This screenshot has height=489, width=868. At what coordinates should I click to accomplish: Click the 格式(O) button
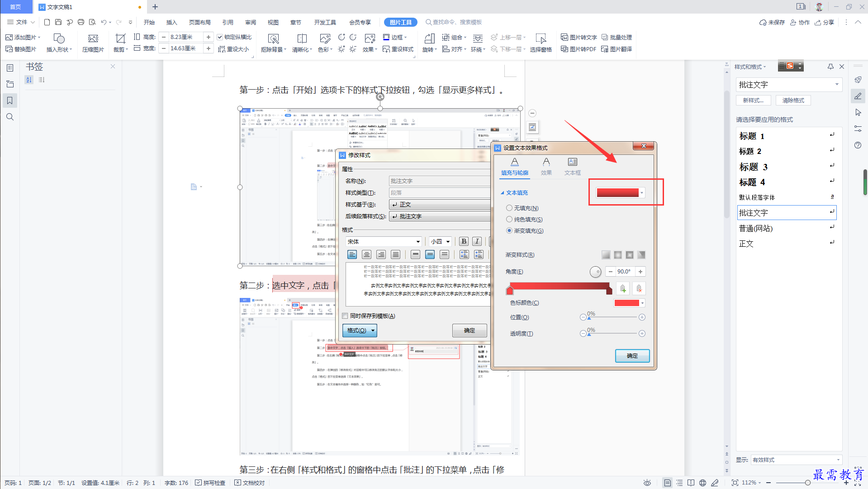coord(360,331)
